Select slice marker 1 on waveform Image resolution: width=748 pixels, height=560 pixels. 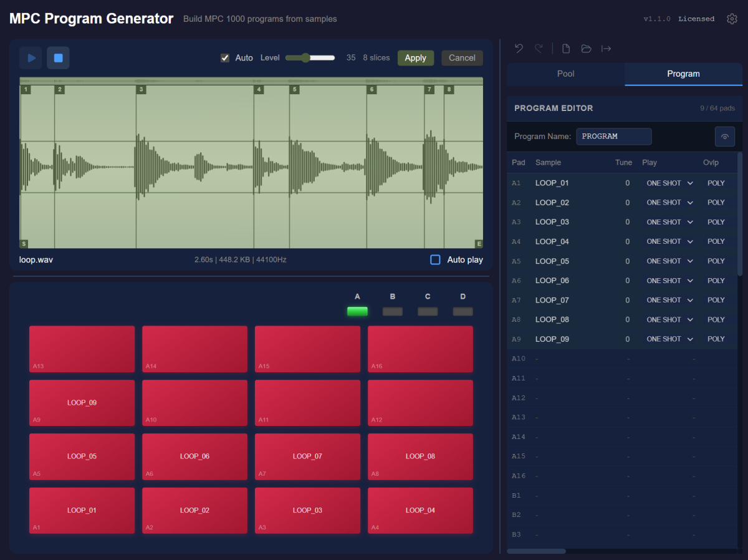click(26, 90)
